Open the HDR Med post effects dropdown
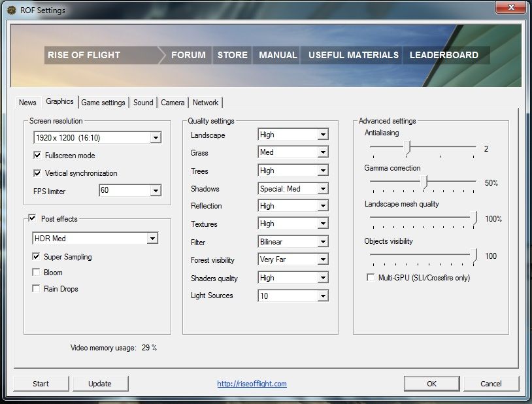This screenshot has width=532, height=404. 95,239
